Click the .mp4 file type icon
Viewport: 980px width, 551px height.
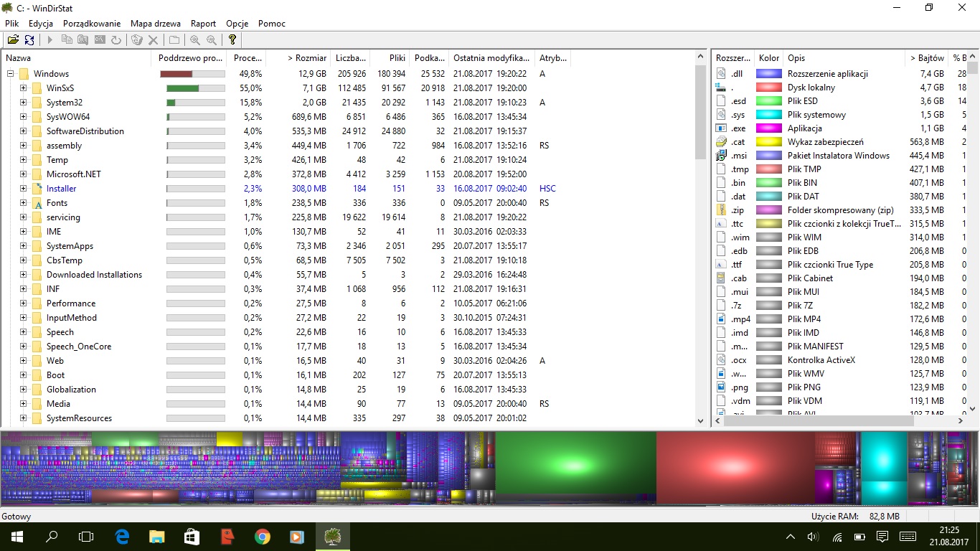722,319
